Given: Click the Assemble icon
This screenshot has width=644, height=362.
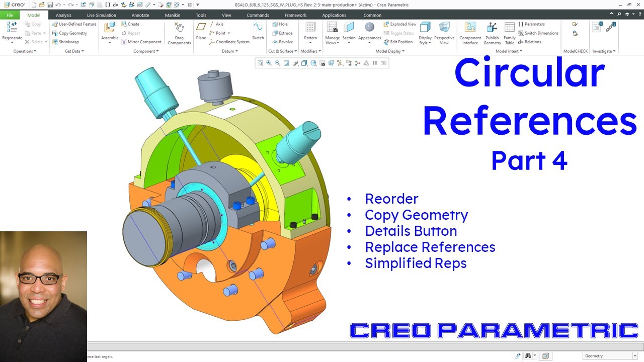Looking at the screenshot, I should 110,28.
